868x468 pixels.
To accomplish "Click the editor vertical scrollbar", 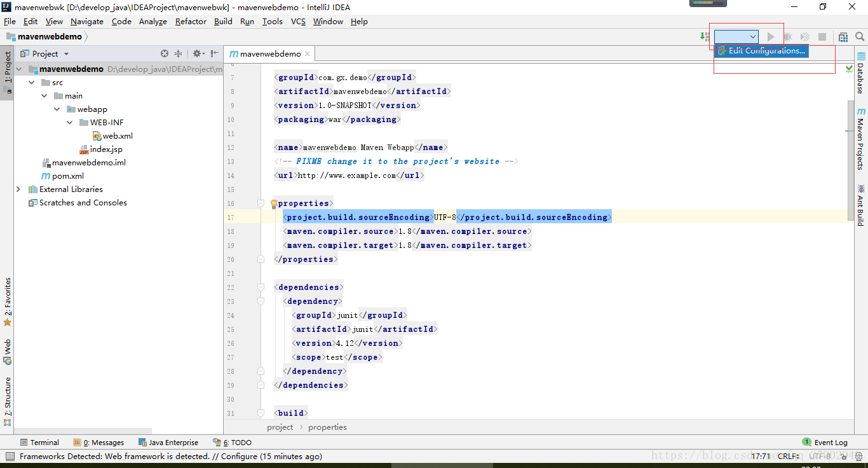I will (x=851, y=160).
